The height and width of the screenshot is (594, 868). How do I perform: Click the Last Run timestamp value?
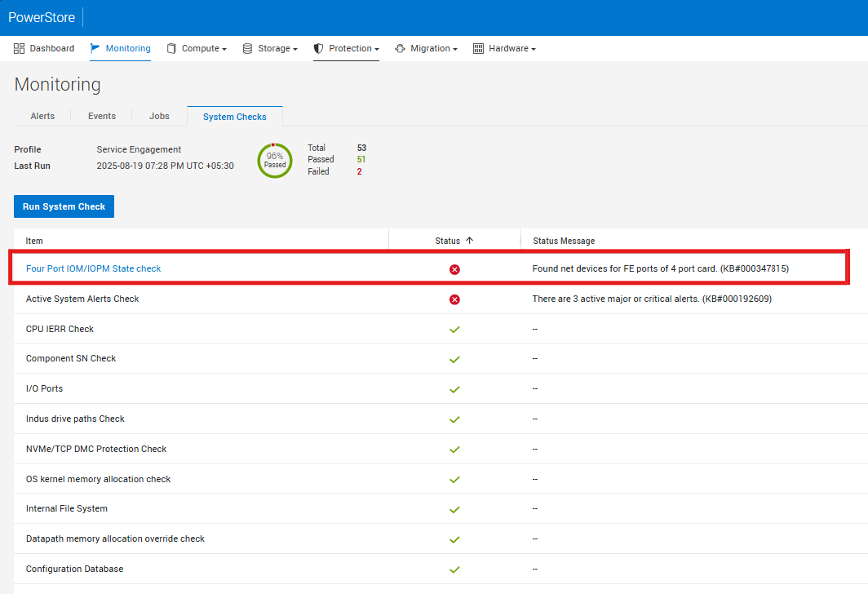coord(165,166)
